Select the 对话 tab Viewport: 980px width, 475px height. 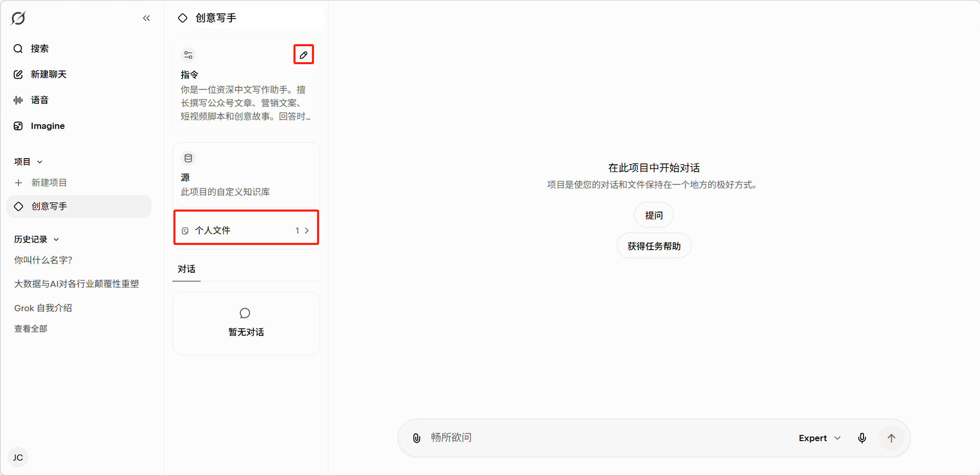point(186,269)
